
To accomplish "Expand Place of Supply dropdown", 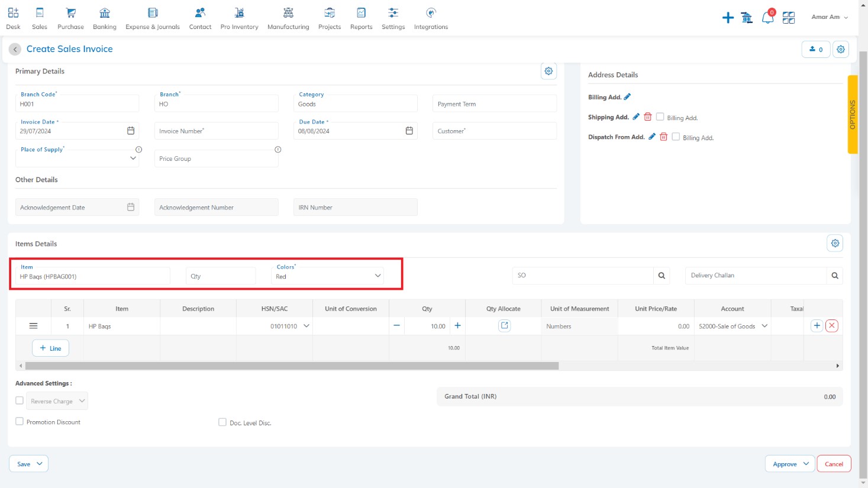I will coord(133,158).
